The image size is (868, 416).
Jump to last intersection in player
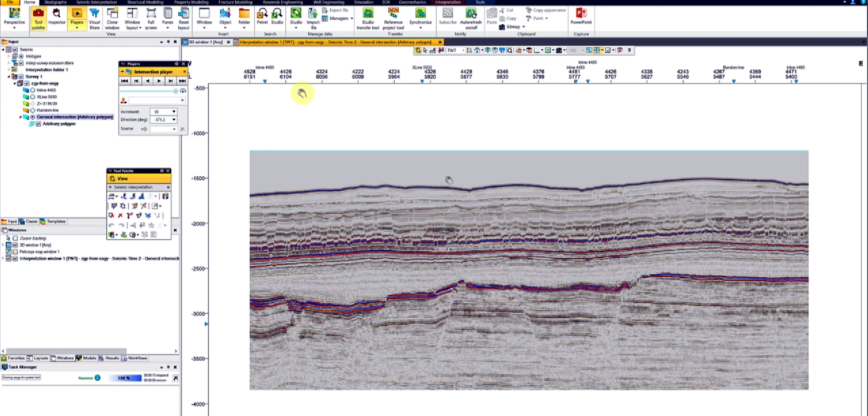182,81
